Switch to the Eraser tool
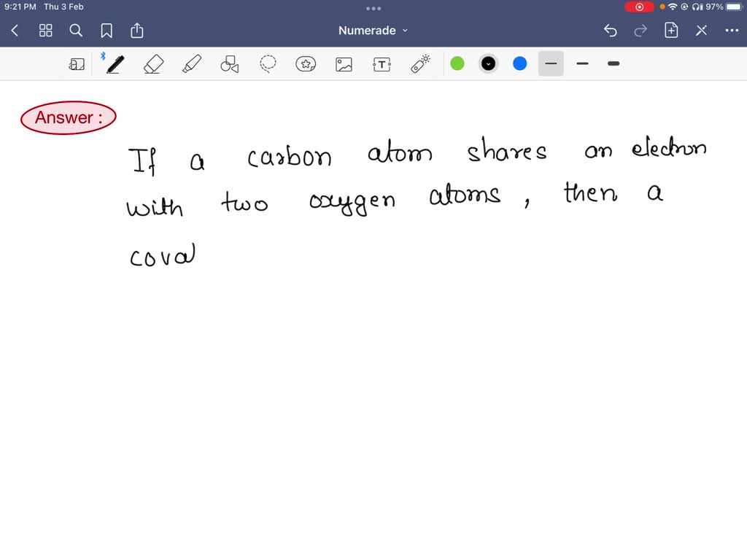This screenshot has width=747, height=560. (153, 64)
